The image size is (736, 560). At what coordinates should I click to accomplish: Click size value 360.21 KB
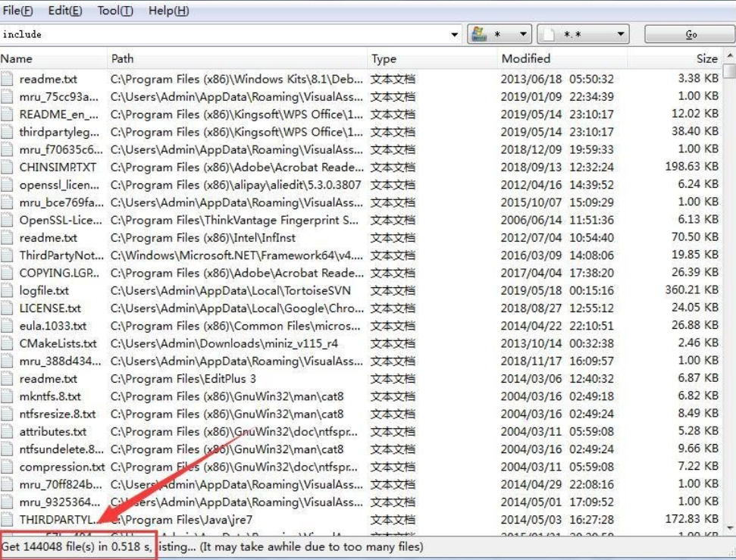point(692,289)
